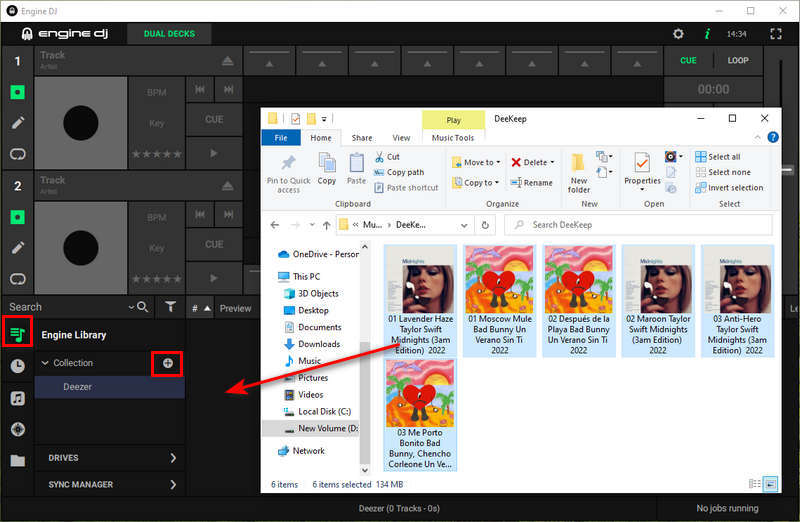Viewport: 800px width, 522px height.
Task: Click Rename in Organize group
Action: (x=532, y=183)
